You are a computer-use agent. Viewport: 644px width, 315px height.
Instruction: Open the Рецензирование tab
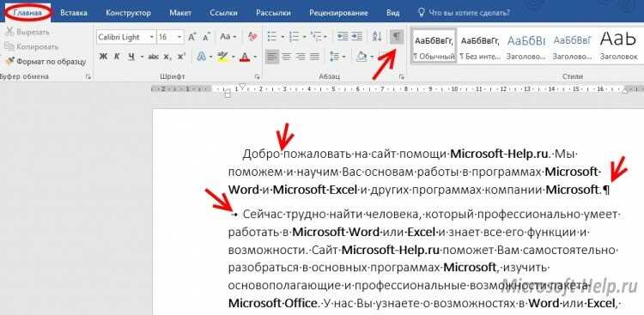339,13
